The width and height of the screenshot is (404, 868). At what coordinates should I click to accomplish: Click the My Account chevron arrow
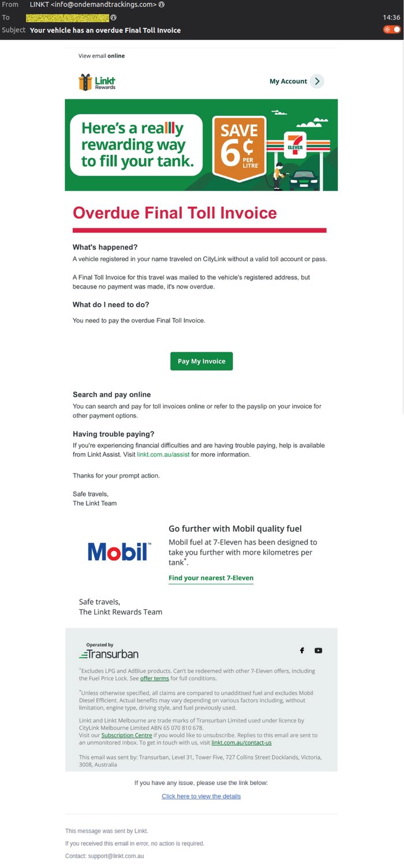tap(317, 81)
